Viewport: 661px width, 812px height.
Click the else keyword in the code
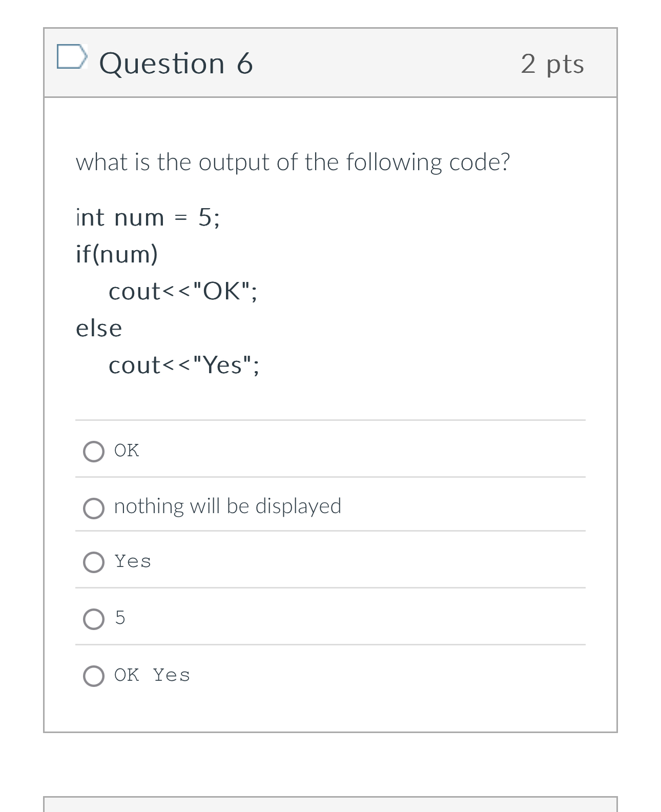(x=98, y=328)
